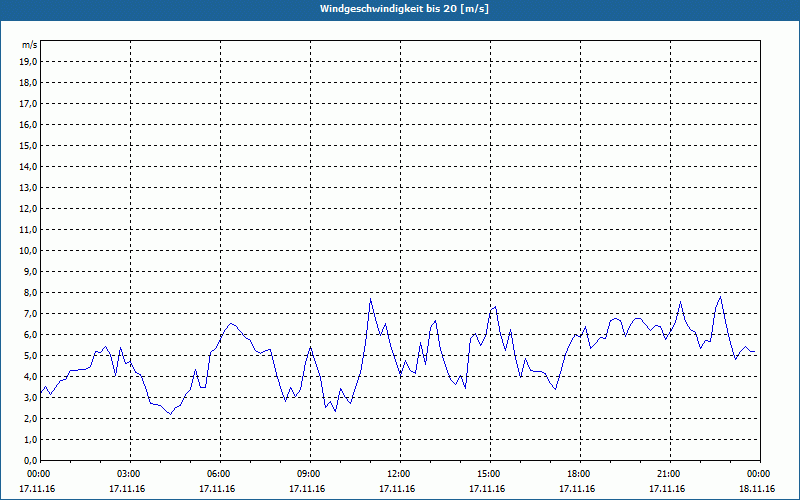Click the 0,0 y-axis label
The image size is (800, 500).
click(30, 460)
